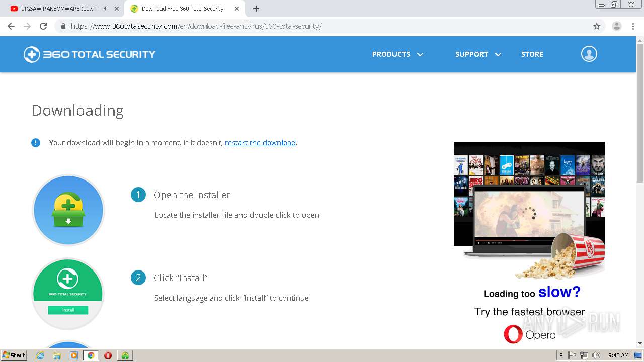Click the 360 Total Security logo
Screen dimensions: 644x362
(90, 54)
